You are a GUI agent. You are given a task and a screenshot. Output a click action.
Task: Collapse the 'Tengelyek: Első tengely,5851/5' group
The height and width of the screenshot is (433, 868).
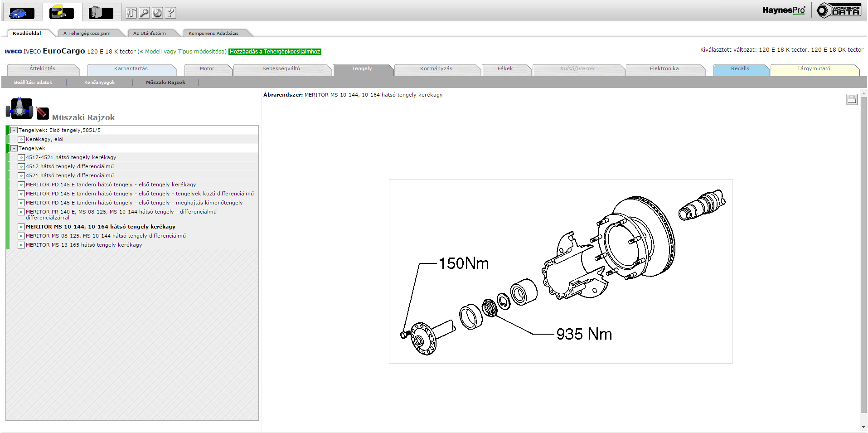pos(14,130)
